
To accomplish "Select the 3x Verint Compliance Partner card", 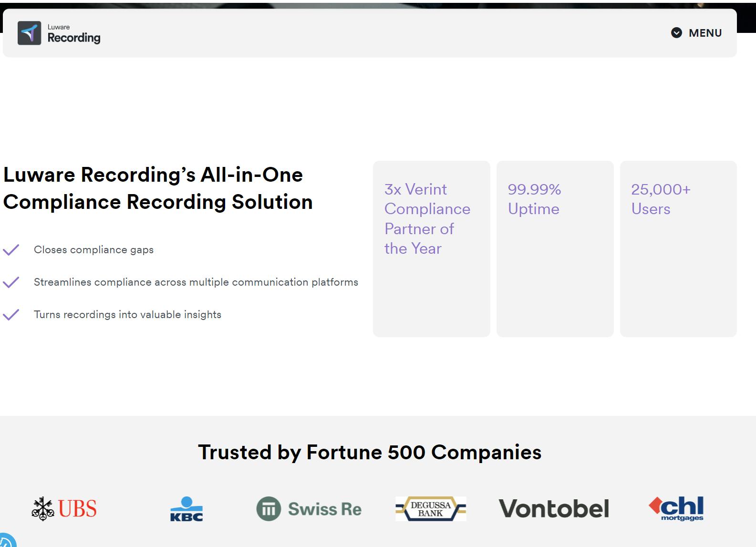I will pos(431,248).
